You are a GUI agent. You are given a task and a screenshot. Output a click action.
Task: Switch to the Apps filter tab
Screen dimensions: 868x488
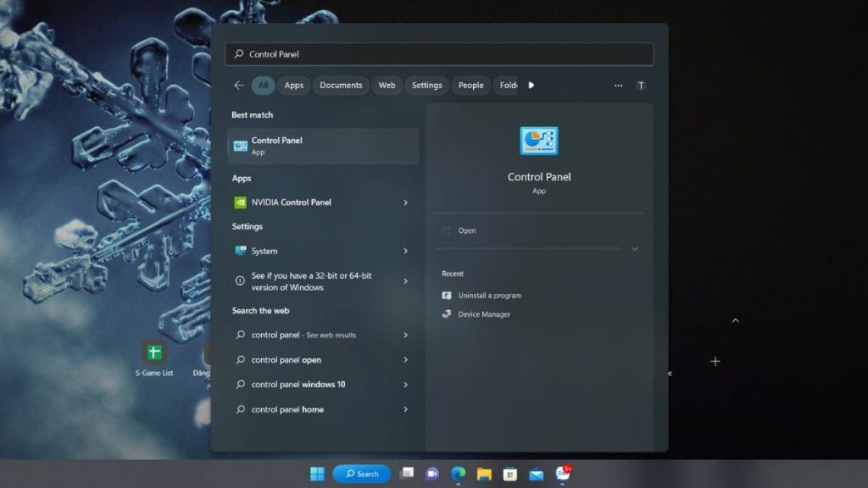tap(294, 86)
